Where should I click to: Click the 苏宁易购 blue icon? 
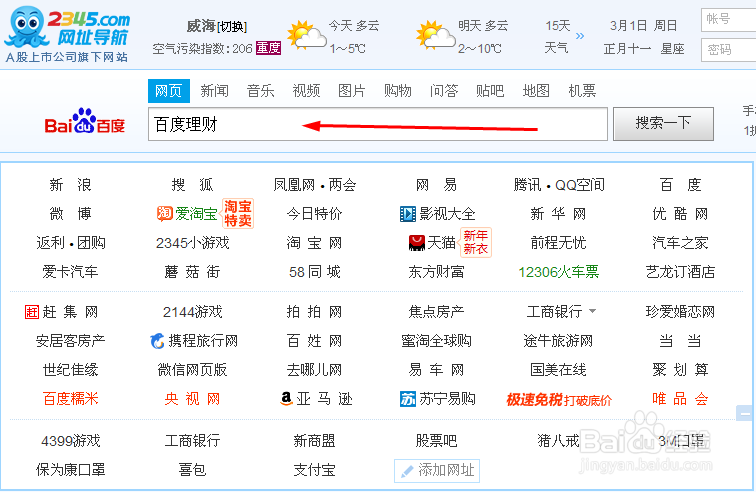point(407,399)
